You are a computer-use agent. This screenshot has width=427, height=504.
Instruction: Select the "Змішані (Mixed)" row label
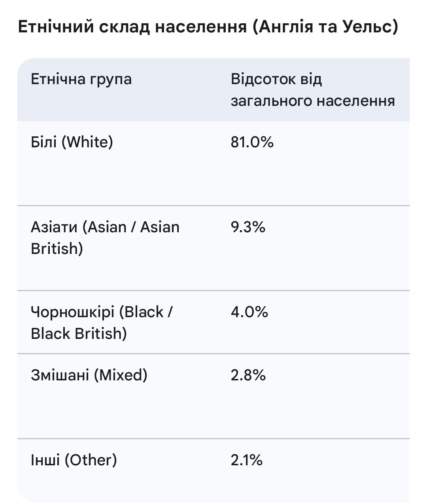coord(89,375)
